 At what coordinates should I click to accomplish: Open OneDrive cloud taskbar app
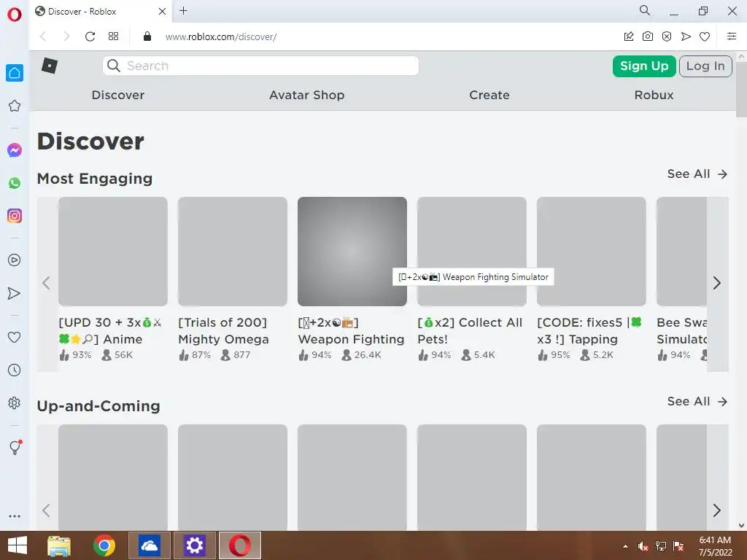150,545
